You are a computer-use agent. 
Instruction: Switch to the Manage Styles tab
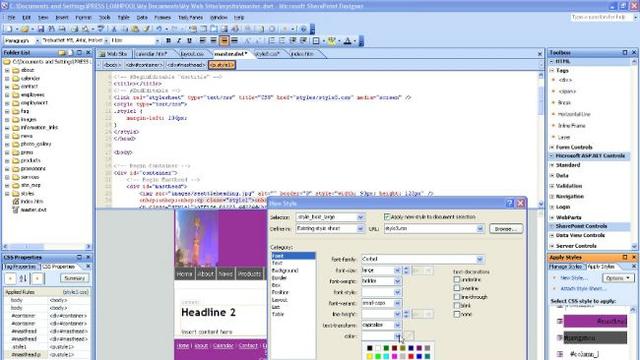[566, 267]
